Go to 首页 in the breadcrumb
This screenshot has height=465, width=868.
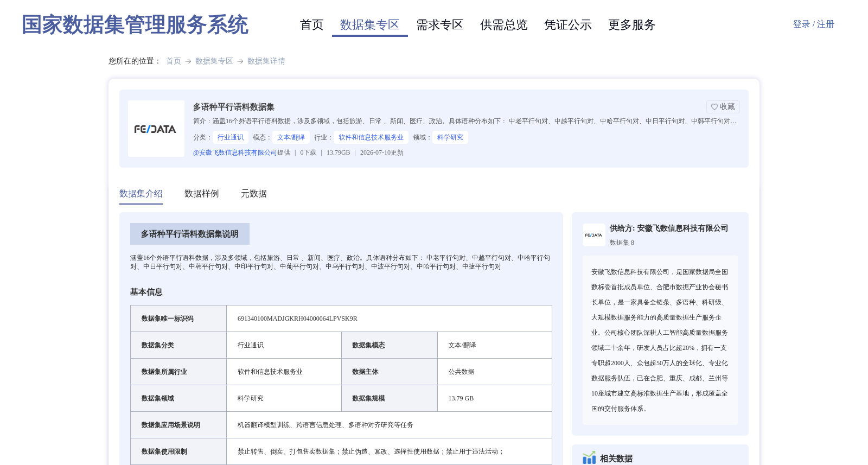tap(174, 61)
